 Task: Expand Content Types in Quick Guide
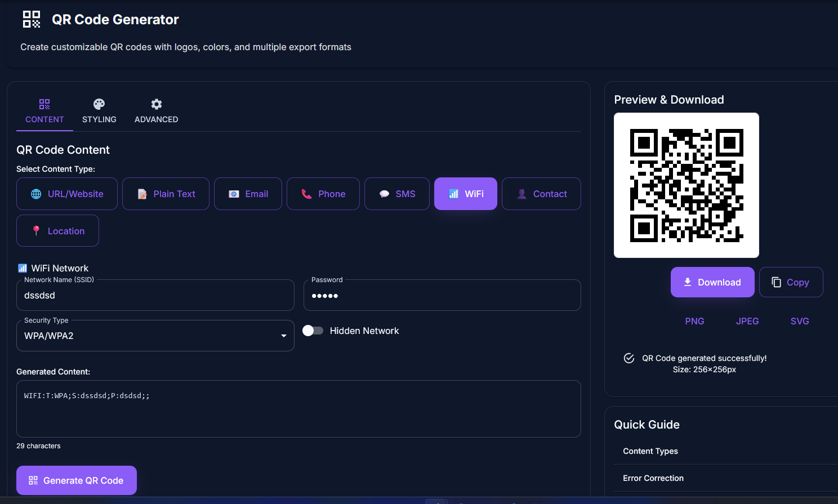pyautogui.click(x=726, y=451)
